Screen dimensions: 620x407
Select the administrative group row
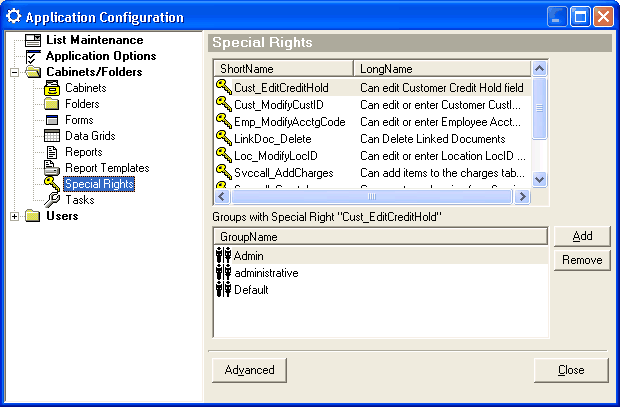pyautogui.click(x=381, y=273)
